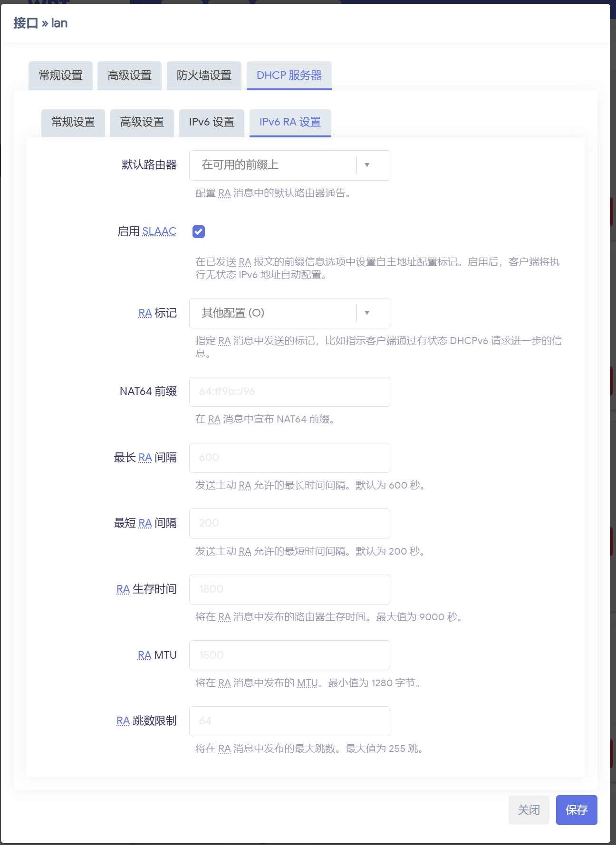Open inner 高级设置 sub-tab under DHCP
Image resolution: width=616 pixels, height=845 pixels.
[x=142, y=122]
